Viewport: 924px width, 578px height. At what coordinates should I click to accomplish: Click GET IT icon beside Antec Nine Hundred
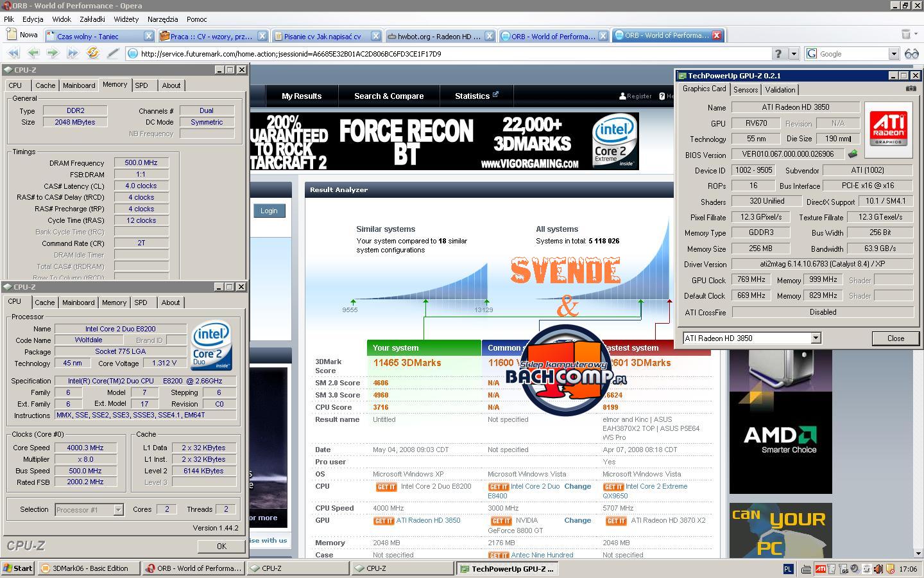point(499,556)
